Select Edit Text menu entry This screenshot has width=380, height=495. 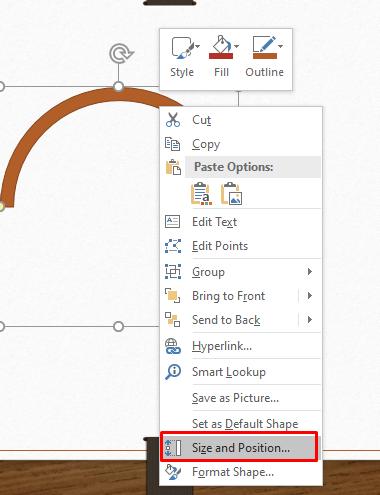click(241, 222)
